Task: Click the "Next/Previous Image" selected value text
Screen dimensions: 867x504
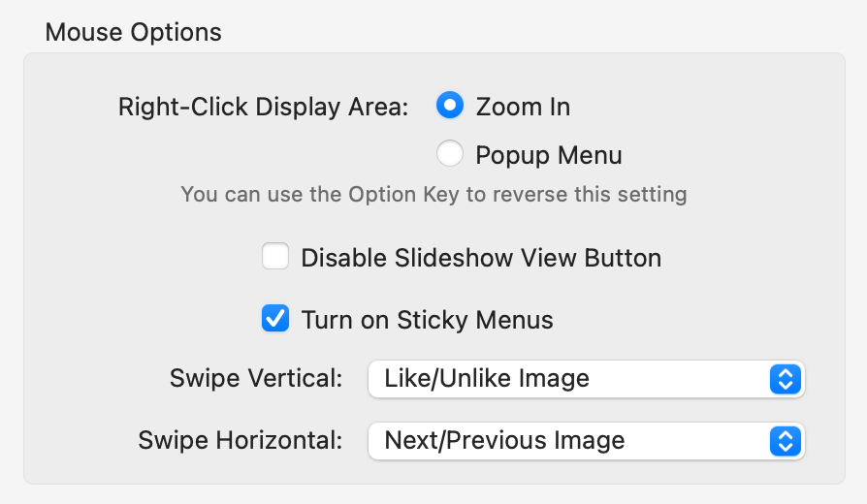Action: (504, 441)
